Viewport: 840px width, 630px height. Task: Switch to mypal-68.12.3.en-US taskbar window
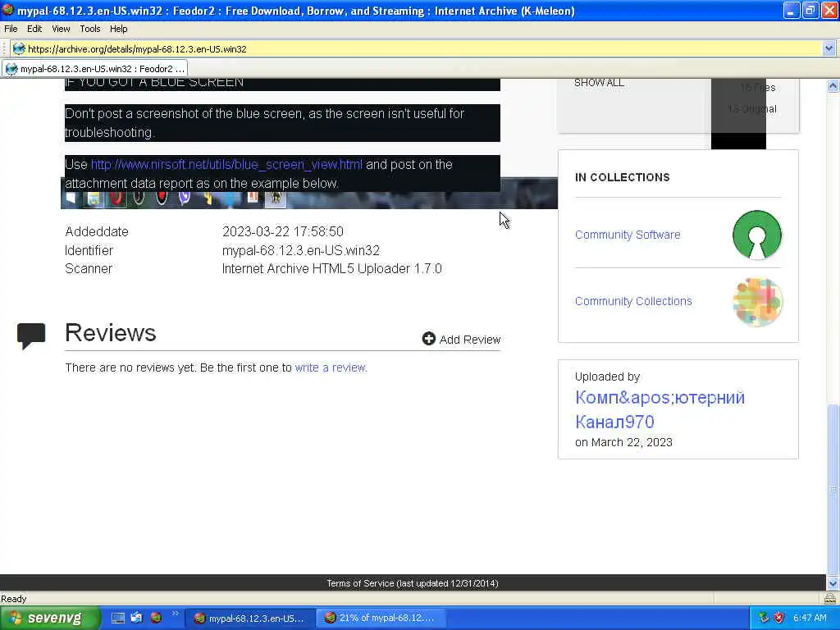click(249, 619)
